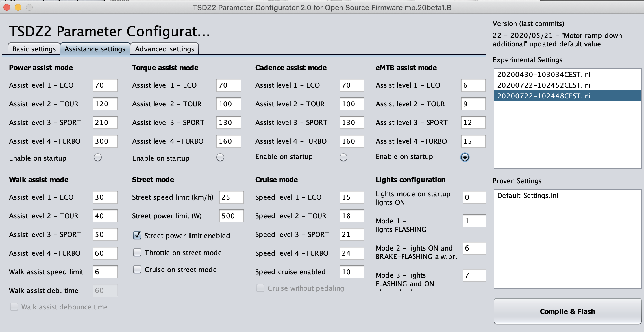Edit Power assist level 3 SPORT field
644x332 pixels.
[x=105, y=122]
